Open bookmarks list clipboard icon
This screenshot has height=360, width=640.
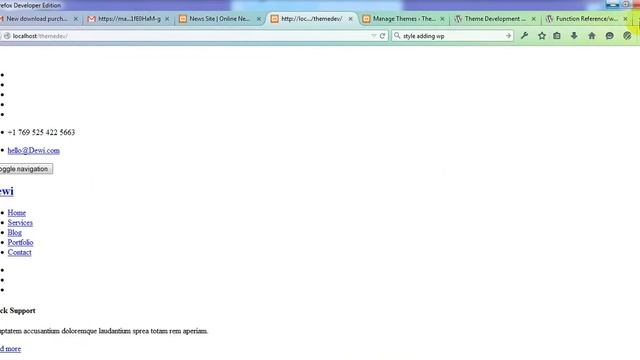click(557, 36)
